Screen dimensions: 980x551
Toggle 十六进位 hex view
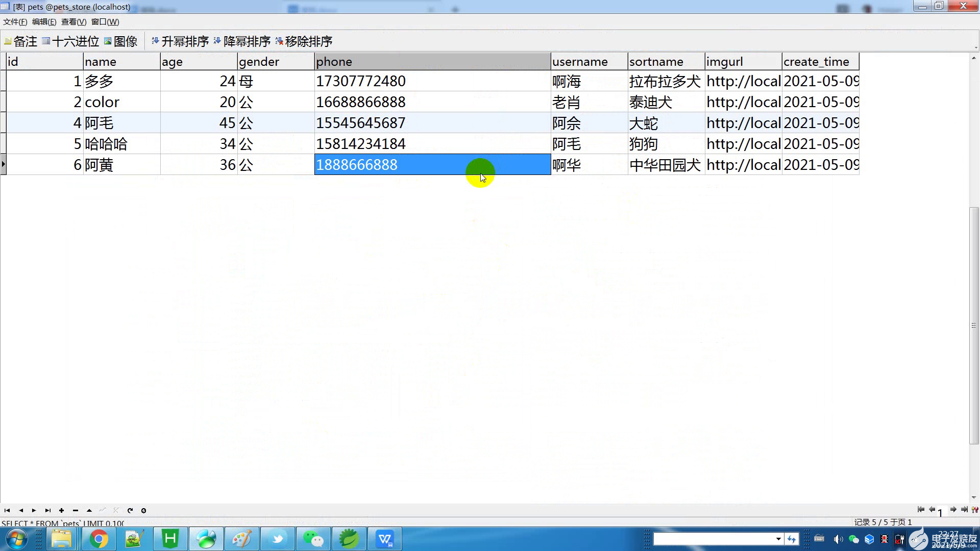point(70,41)
